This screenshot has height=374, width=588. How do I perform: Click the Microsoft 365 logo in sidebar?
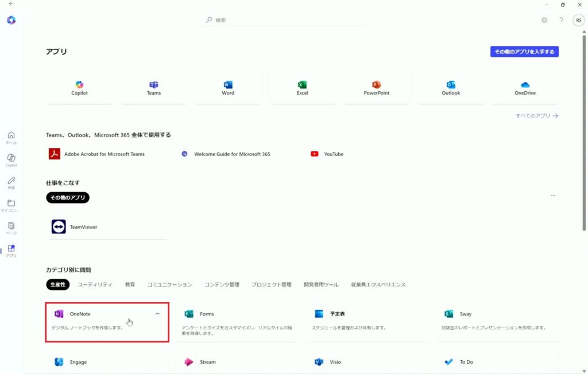click(11, 20)
